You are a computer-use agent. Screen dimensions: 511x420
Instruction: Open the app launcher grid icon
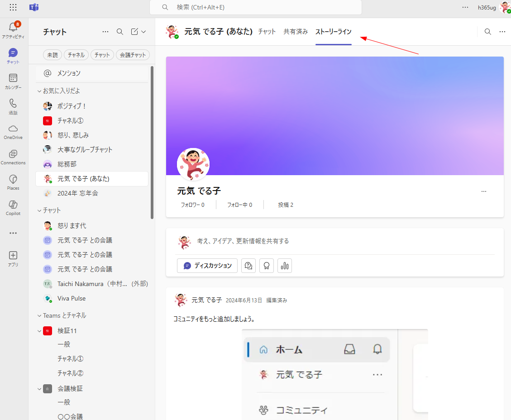click(13, 7)
